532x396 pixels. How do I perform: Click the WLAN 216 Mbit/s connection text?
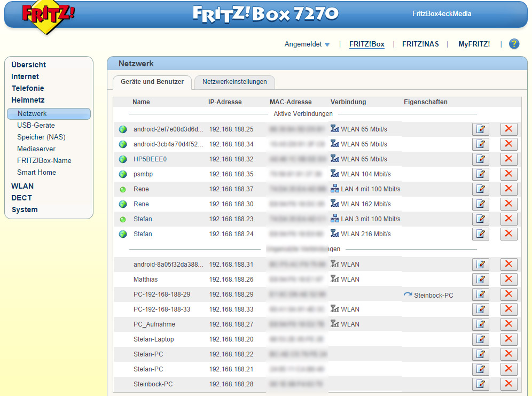click(366, 234)
